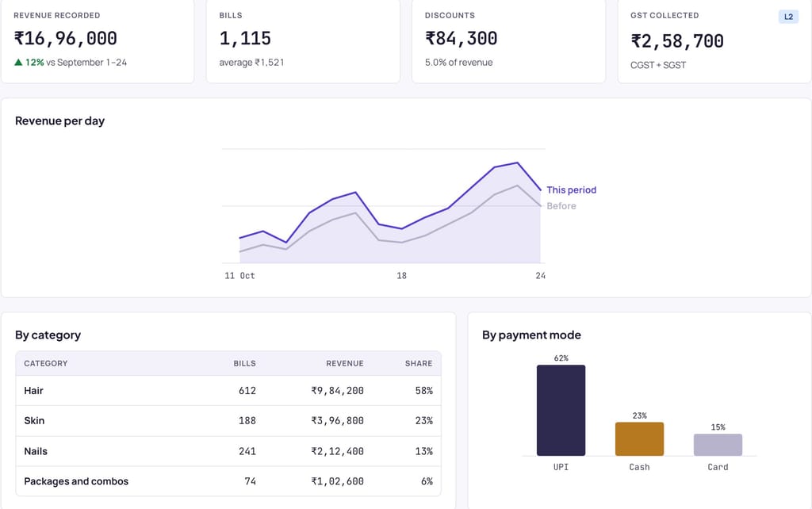Click the Packages revenue ₹1,02,600 cell
Image resolution: width=812 pixels, height=509 pixels.
[337, 481]
